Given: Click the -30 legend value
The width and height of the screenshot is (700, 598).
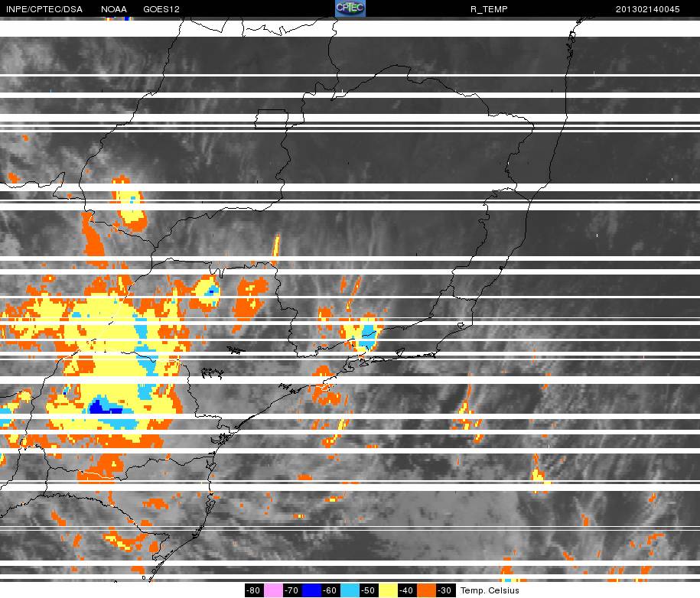Looking at the screenshot, I should click(x=445, y=590).
